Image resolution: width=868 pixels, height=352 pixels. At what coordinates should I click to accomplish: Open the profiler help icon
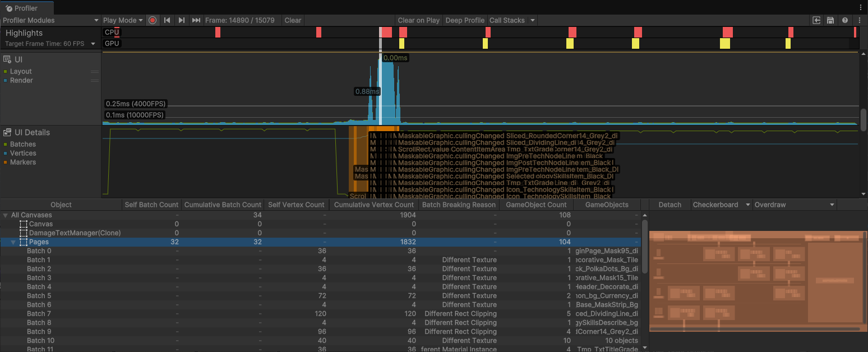[x=845, y=20]
